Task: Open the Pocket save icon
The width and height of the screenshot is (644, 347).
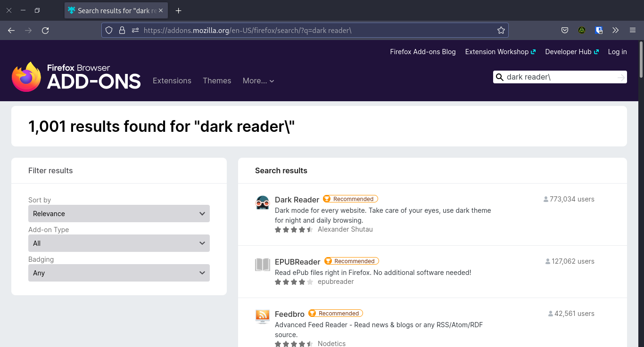Action: coord(565,30)
